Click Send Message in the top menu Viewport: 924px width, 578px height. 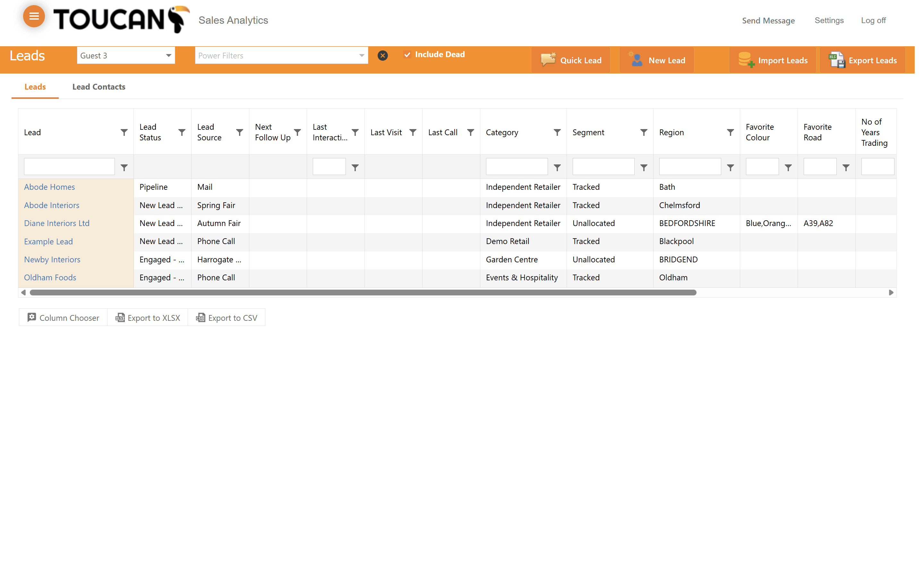[768, 21]
